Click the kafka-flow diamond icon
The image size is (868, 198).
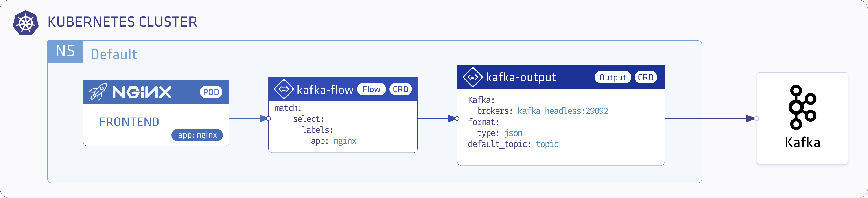pyautogui.click(x=284, y=89)
